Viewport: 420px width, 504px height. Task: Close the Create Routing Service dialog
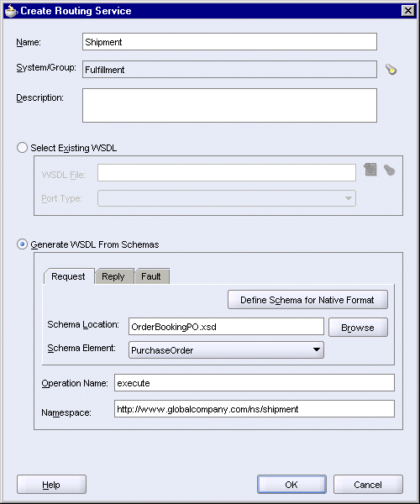pyautogui.click(x=408, y=11)
